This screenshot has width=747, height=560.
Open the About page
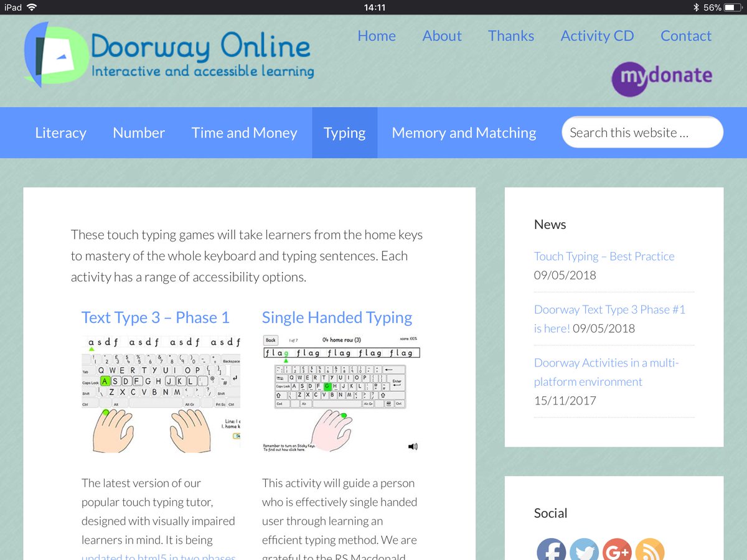coord(442,36)
